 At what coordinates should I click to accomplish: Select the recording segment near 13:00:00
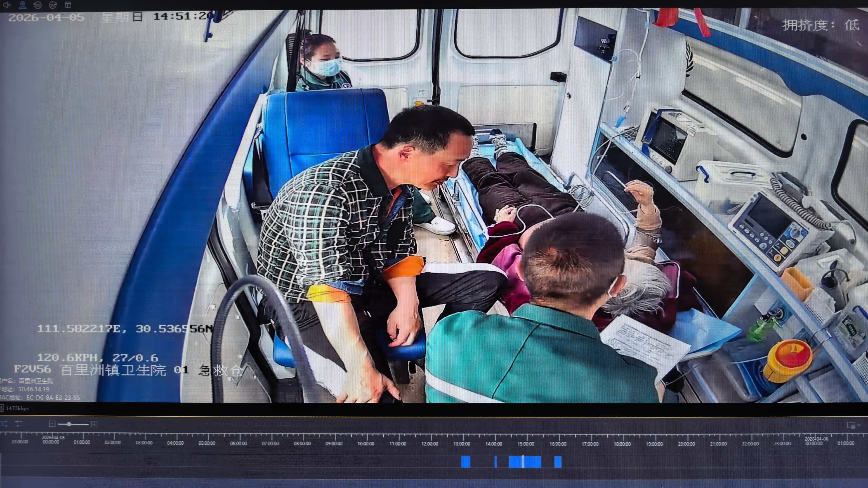coord(465,462)
